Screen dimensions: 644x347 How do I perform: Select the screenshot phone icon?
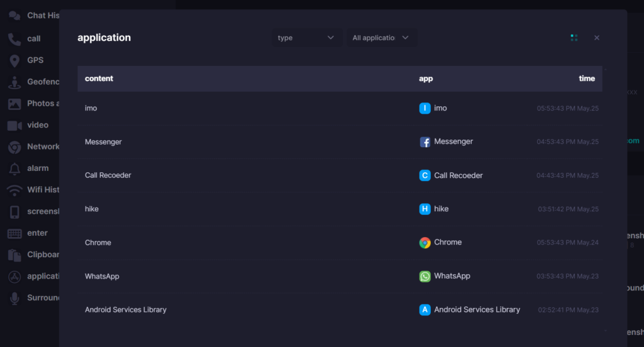(14, 212)
